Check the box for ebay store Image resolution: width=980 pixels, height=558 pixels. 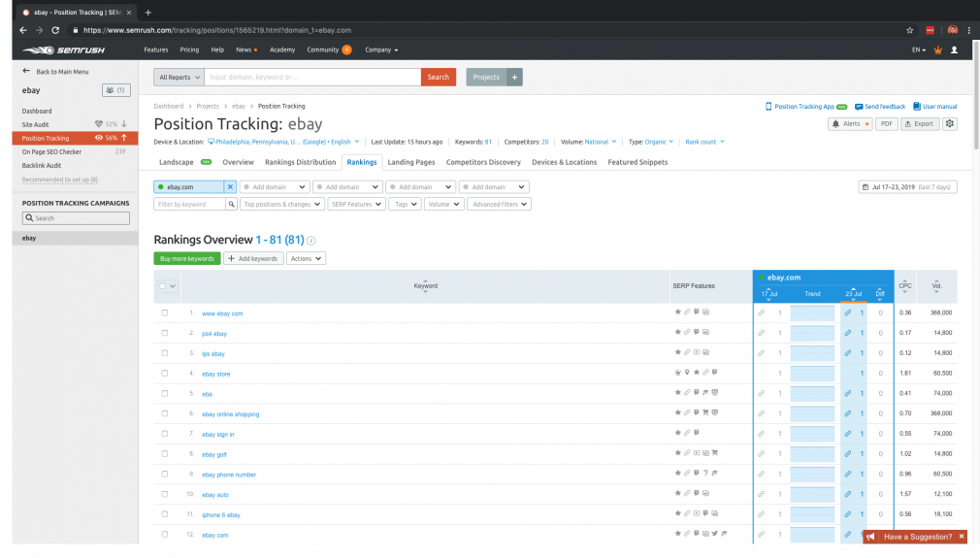[x=165, y=373]
